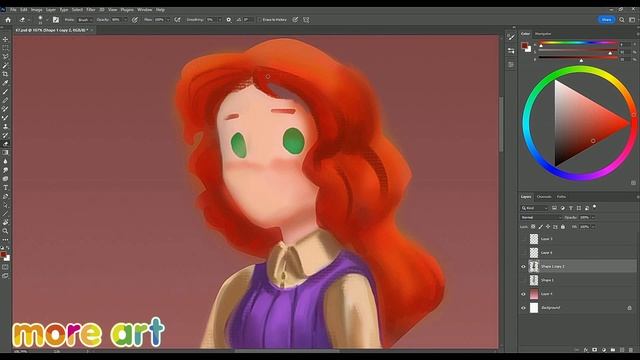
Task: Toggle pressure for size icon
Action: pos(295,20)
